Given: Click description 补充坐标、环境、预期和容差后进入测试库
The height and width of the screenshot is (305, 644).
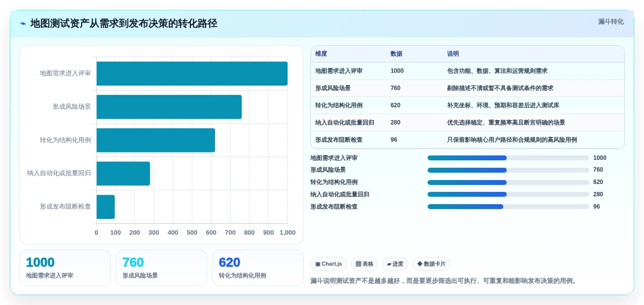Looking at the screenshot, I should [503, 105].
